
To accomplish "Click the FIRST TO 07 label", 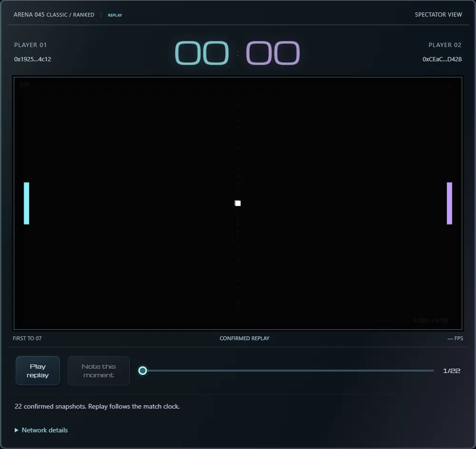I will coord(27,338).
